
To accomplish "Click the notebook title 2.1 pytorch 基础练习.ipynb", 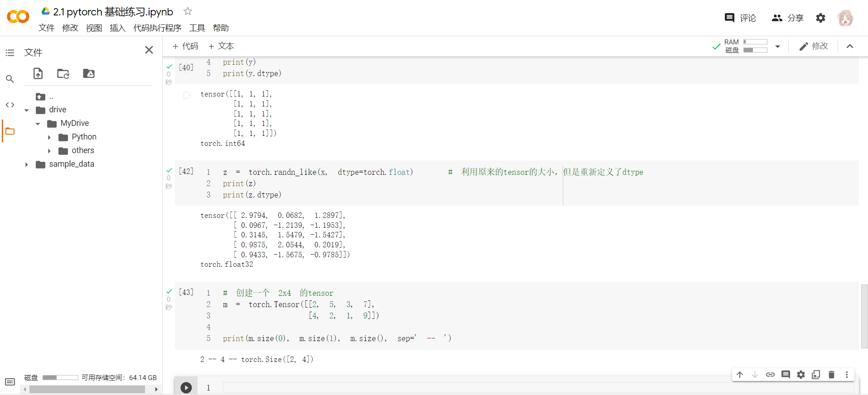I will (113, 12).
